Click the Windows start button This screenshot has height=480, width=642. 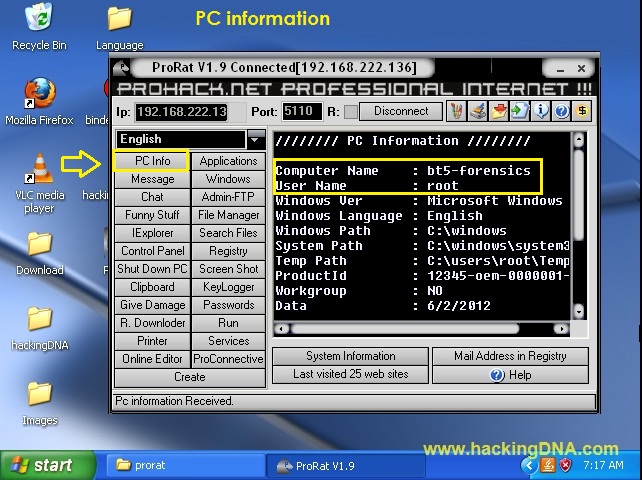(46, 465)
